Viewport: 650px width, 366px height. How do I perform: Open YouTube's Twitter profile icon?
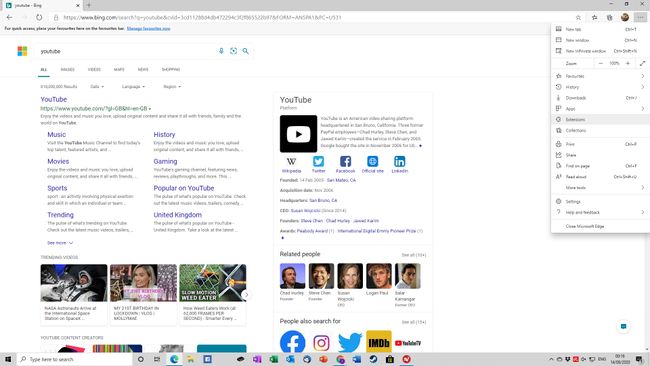(318, 161)
